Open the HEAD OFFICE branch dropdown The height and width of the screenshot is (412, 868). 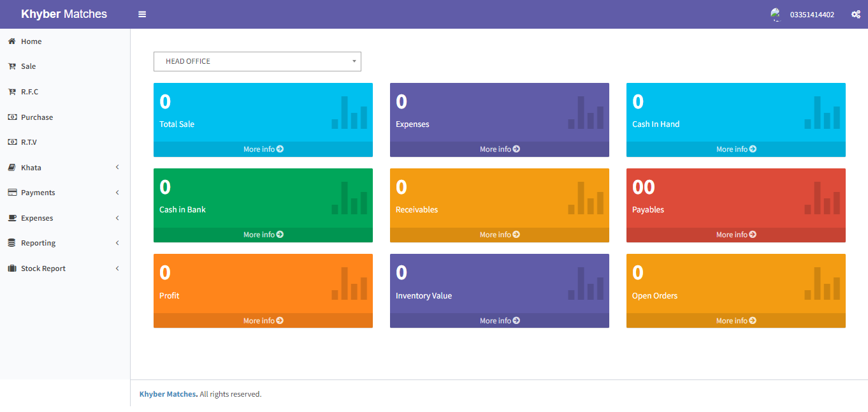[x=257, y=61]
